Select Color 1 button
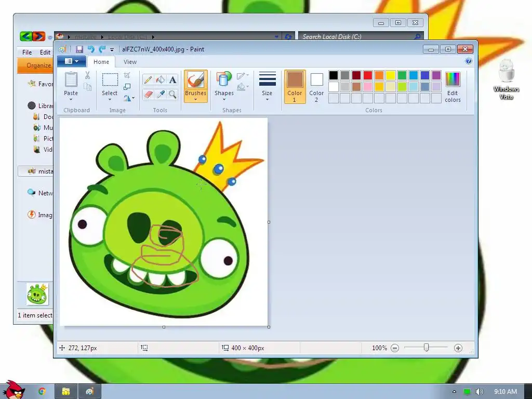Screen dimensions: 532x399 coord(295,87)
